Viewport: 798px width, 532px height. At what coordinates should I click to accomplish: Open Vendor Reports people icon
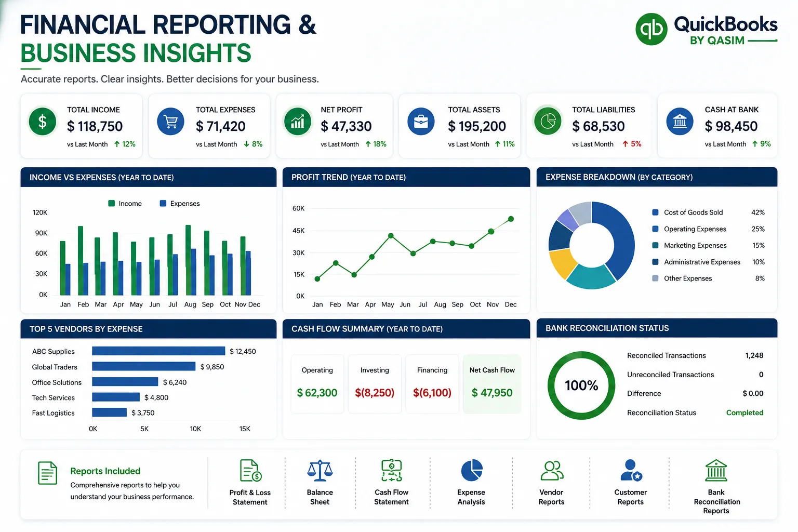(x=552, y=470)
